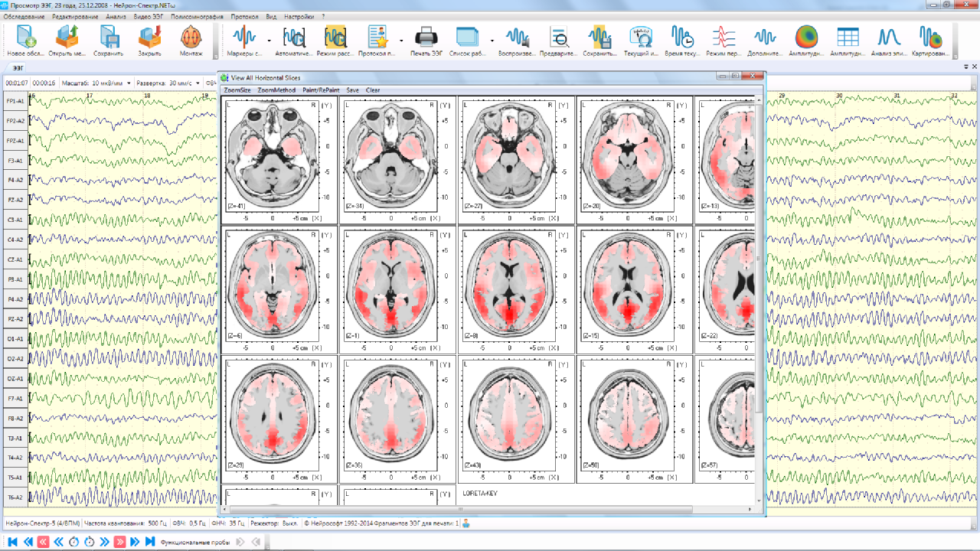This screenshot has width=980, height=551.
Task: Open the Монтаж montage tool
Action: click(191, 41)
